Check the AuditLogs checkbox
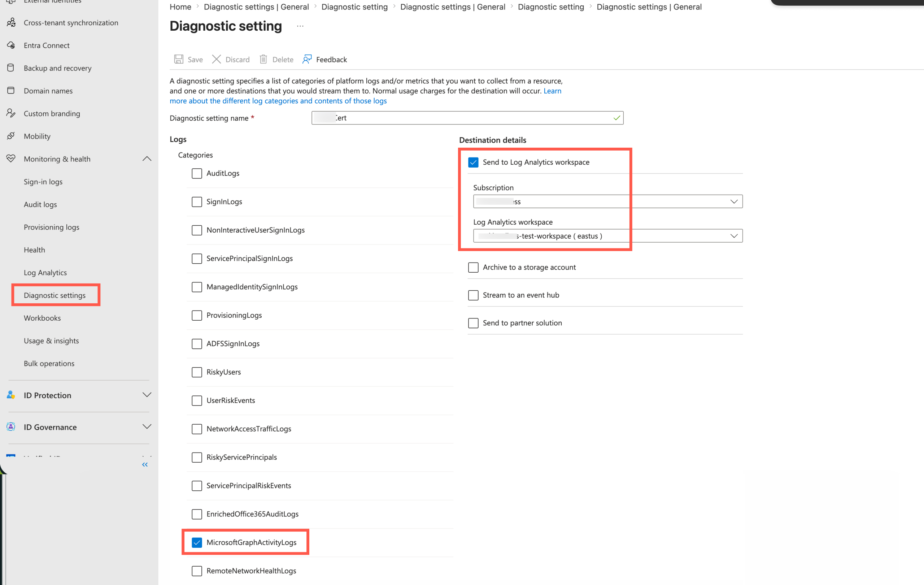The height and width of the screenshot is (585, 924). click(197, 173)
